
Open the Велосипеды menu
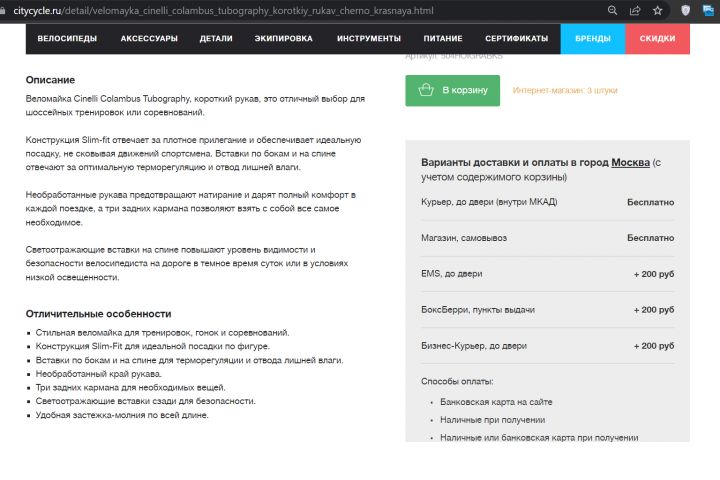point(67,38)
